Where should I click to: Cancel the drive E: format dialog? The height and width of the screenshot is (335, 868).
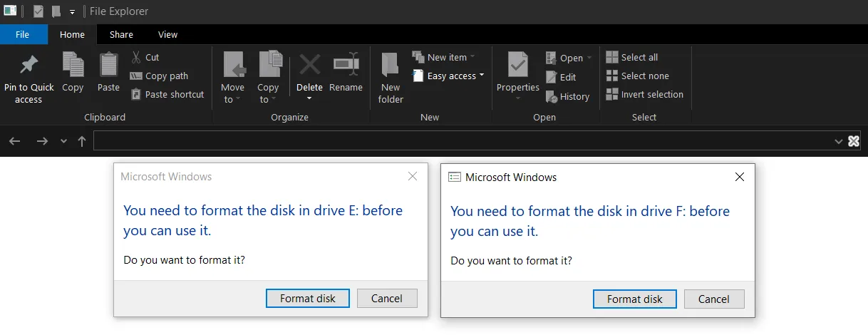(x=387, y=299)
